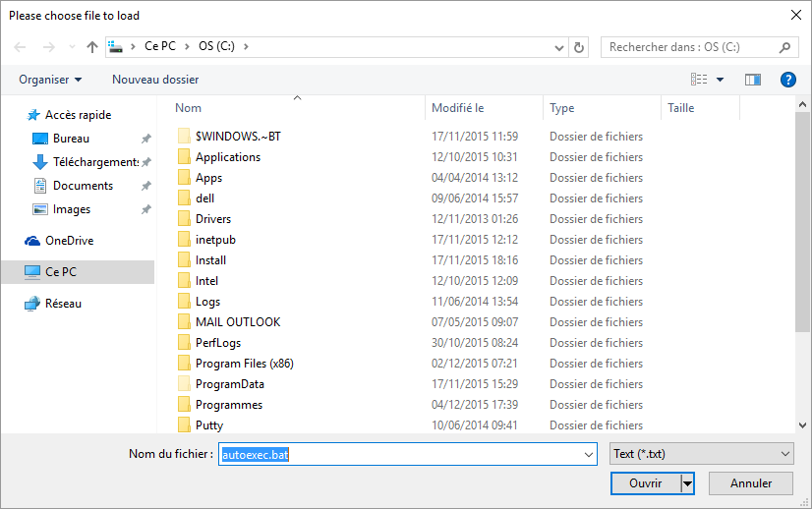This screenshot has height=509, width=812.
Task: Click the change view layout icon
Action: (699, 80)
